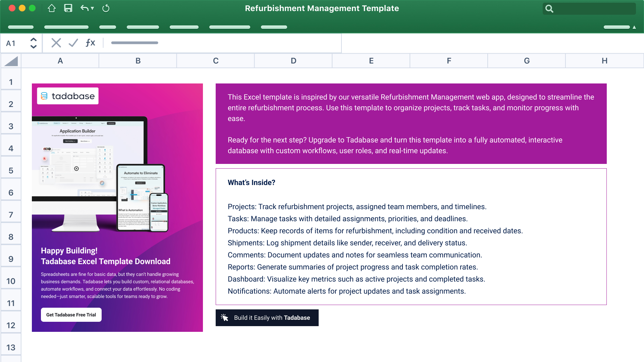Select column H header
644x362 pixels.
(x=605, y=61)
